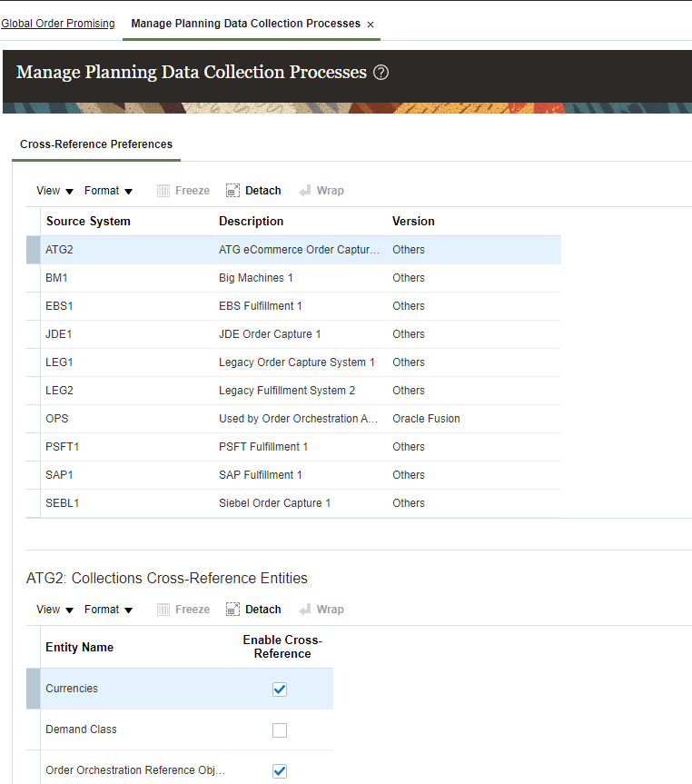Image resolution: width=692 pixels, height=784 pixels.
Task: Enable cross-reference for Demand Class
Action: pos(280,730)
